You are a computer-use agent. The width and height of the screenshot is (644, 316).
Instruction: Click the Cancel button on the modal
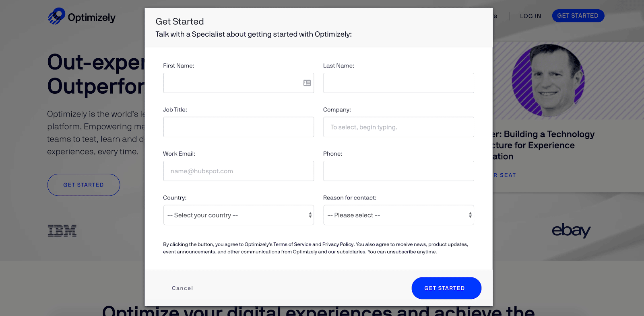point(182,288)
